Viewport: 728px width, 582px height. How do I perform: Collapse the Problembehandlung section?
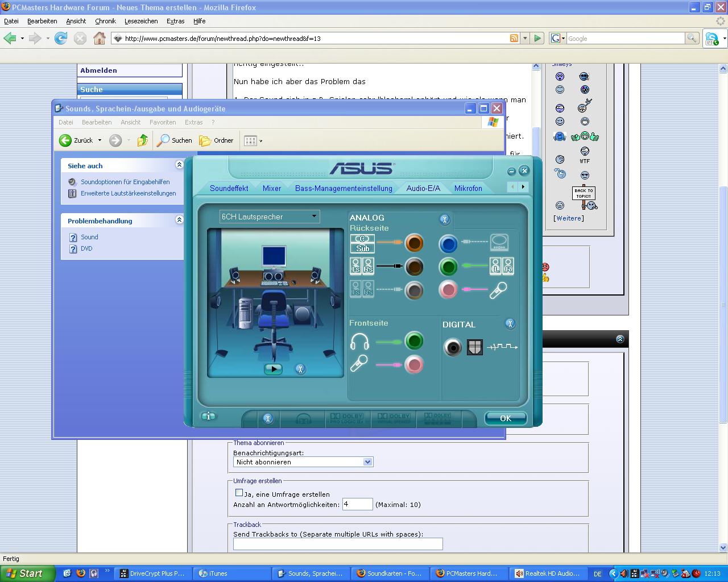point(179,220)
